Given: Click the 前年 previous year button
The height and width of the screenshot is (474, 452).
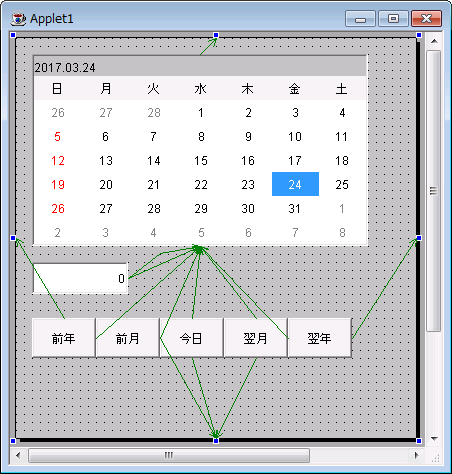Looking at the screenshot, I should tap(64, 338).
